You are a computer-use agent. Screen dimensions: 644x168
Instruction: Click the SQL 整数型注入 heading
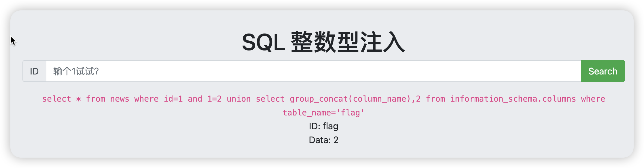(323, 42)
